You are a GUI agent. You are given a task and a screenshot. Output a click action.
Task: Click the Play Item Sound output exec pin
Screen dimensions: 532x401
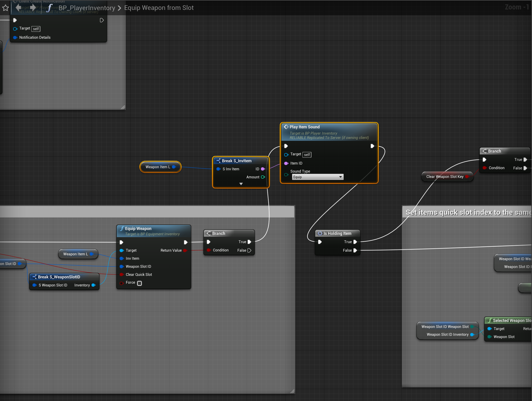pos(372,146)
